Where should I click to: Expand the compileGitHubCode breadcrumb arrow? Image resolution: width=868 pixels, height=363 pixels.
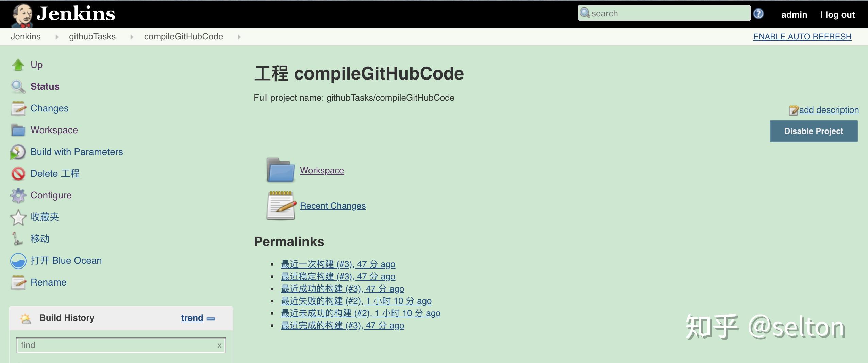[239, 37]
